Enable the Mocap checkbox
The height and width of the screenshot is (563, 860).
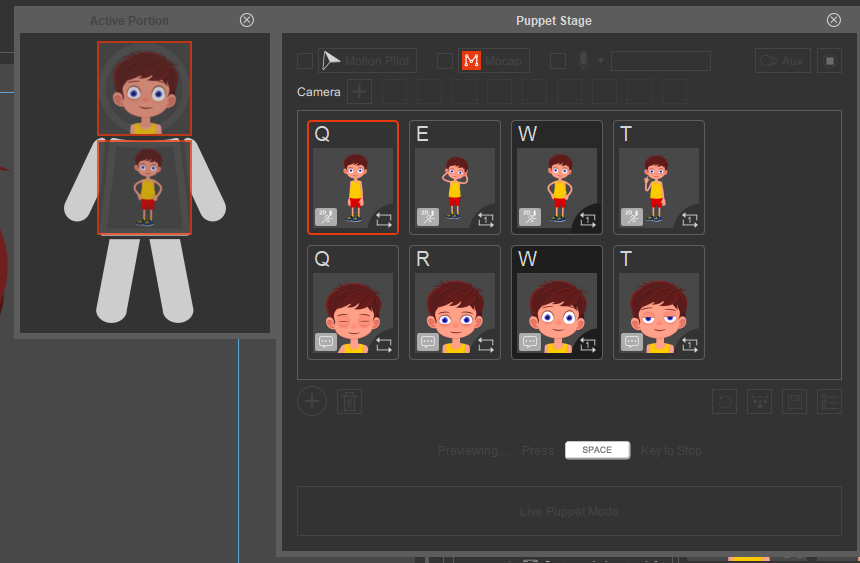[445, 61]
